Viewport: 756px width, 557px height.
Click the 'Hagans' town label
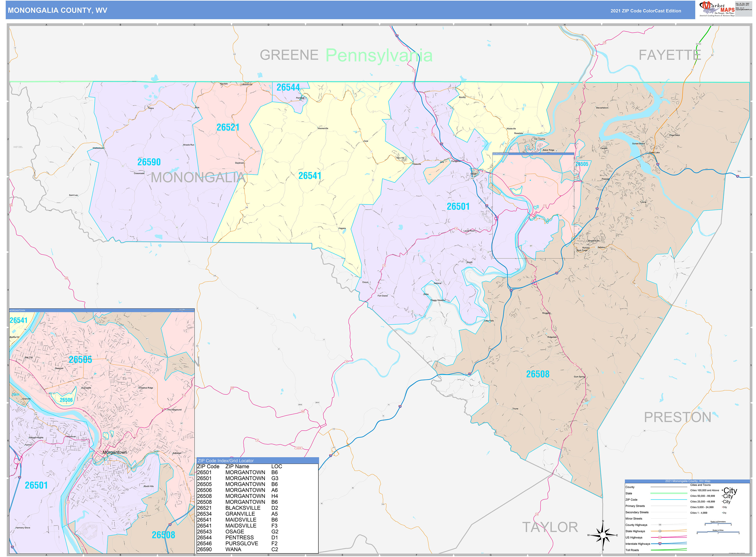[x=342, y=228]
